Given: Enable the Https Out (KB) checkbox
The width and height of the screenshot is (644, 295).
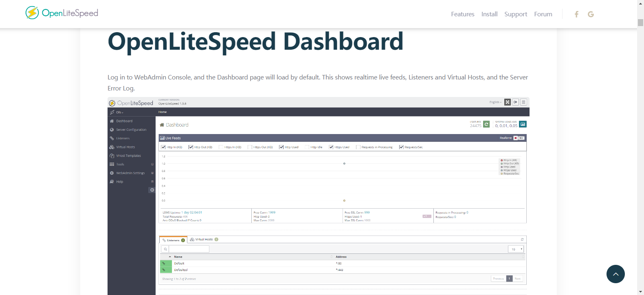Looking at the screenshot, I should 250,147.
